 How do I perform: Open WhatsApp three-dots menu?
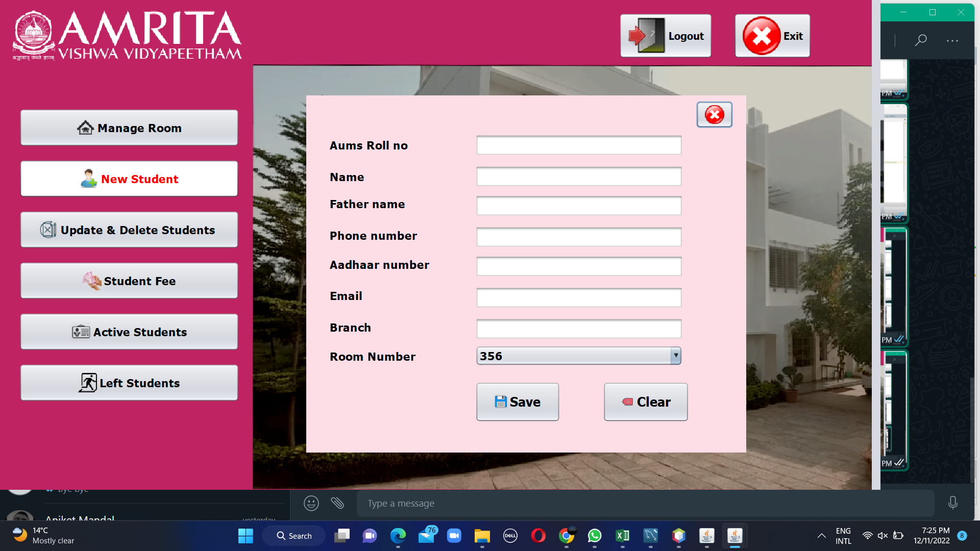[x=952, y=40]
